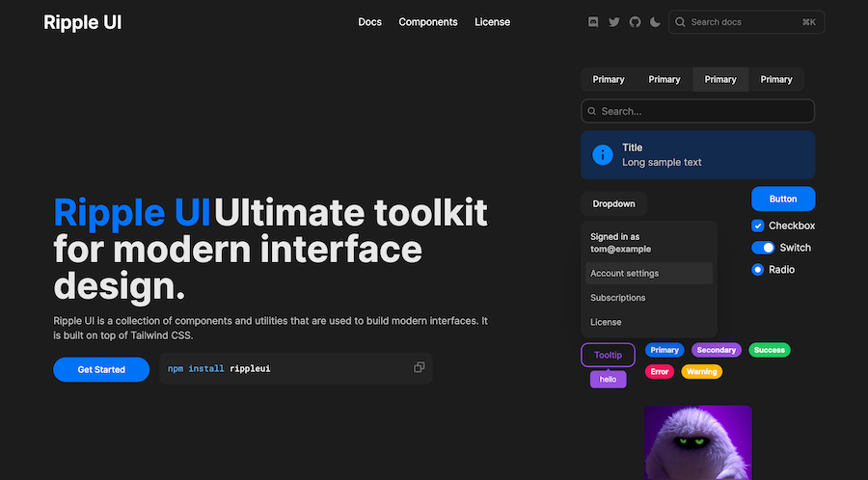Go to Ripple UI home logo

83,23
